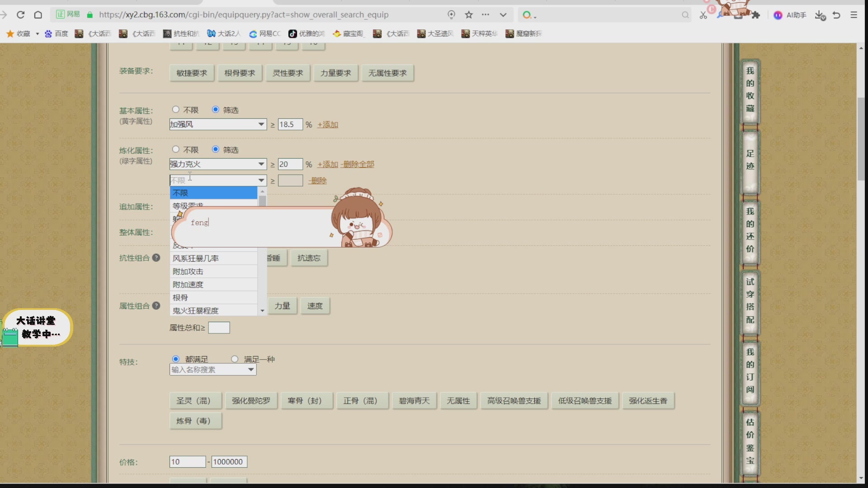Screen dimensions: 868x488
Task: Click the help icon beside 抗性组合
Action: coord(156,258)
